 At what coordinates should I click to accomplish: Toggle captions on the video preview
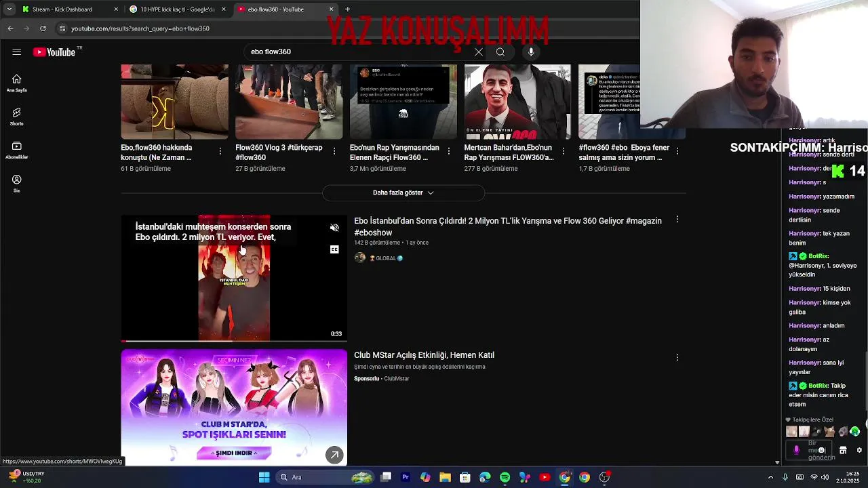click(x=334, y=249)
